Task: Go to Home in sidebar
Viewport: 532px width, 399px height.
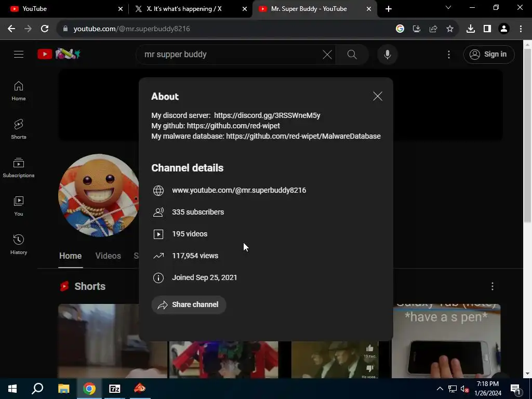Action: click(x=19, y=91)
